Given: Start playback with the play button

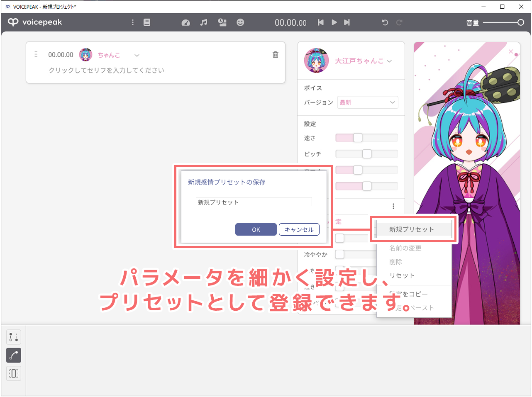Looking at the screenshot, I should coord(334,22).
